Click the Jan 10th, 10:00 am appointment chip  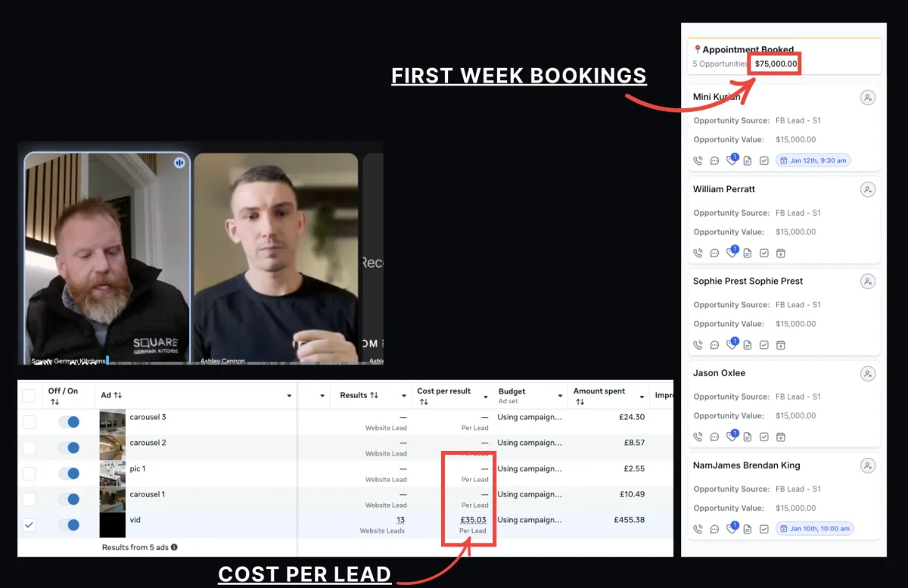pyautogui.click(x=815, y=528)
